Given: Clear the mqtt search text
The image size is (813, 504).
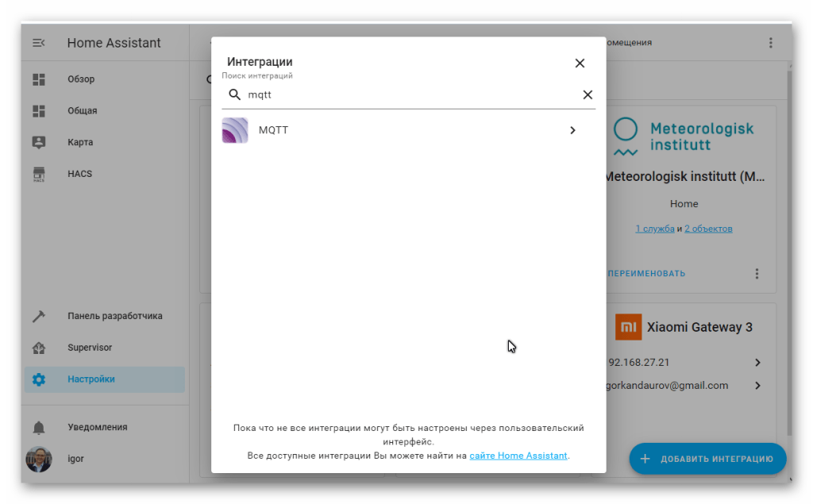Looking at the screenshot, I should pyautogui.click(x=588, y=94).
